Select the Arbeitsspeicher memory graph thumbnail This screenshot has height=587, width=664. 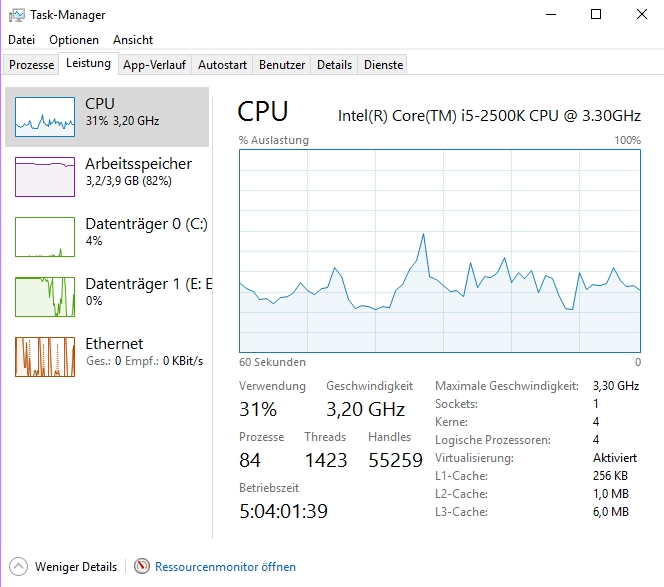pos(45,177)
